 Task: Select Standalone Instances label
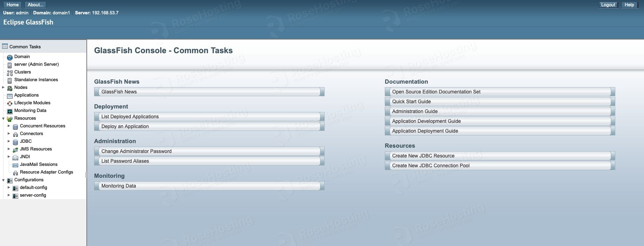(36, 79)
